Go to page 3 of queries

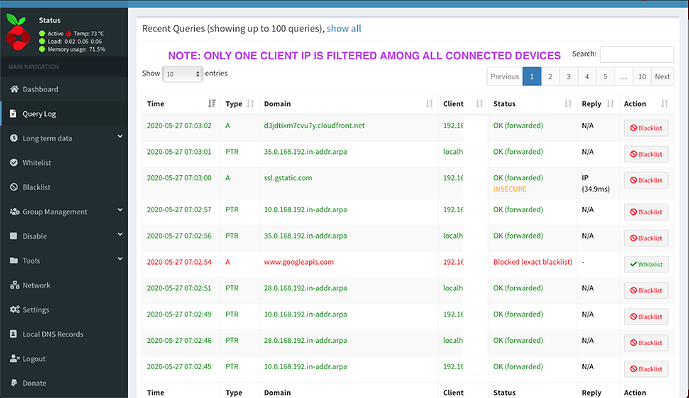[568, 76]
